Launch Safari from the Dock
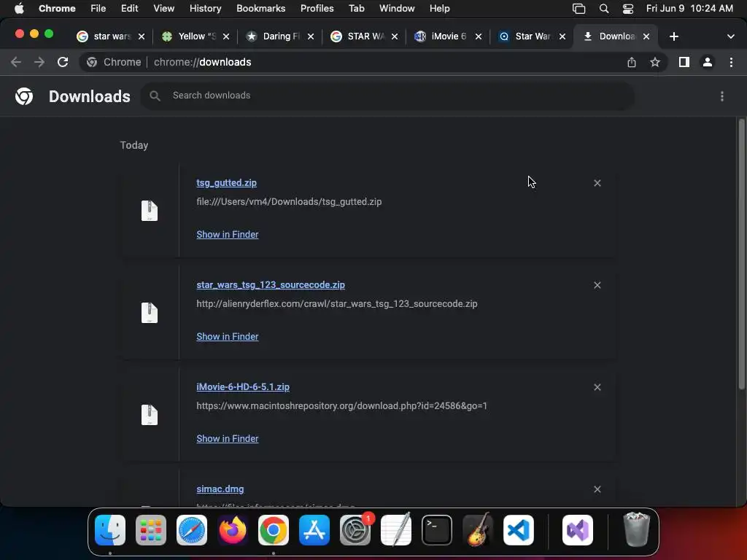This screenshot has height=560, width=747. click(192, 530)
